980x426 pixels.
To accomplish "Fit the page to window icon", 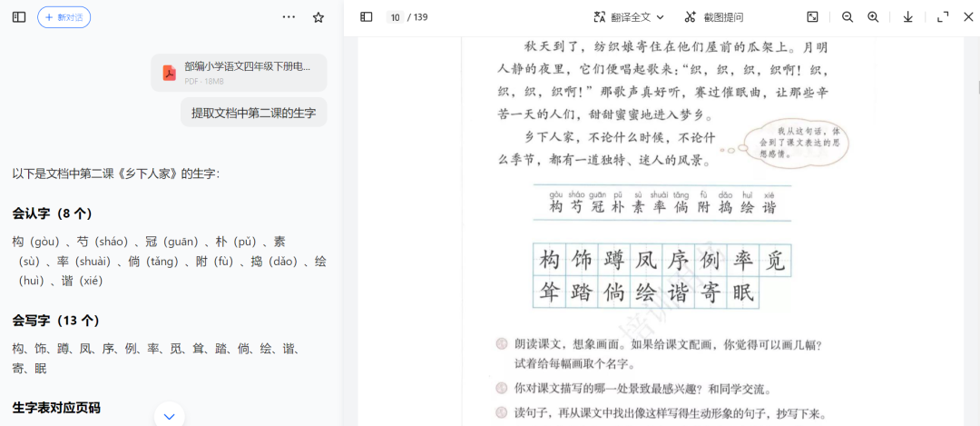I will click(x=812, y=17).
